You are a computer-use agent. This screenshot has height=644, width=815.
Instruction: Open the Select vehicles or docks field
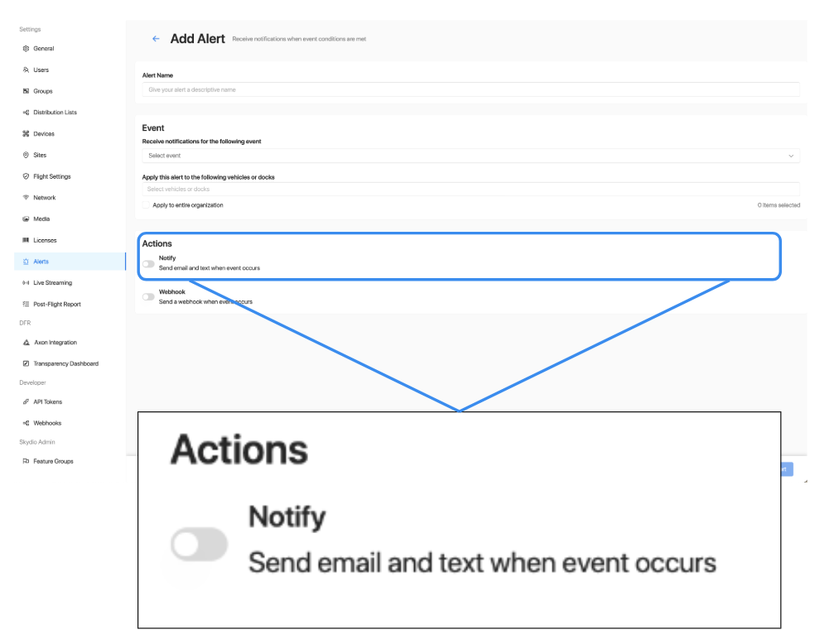point(471,189)
